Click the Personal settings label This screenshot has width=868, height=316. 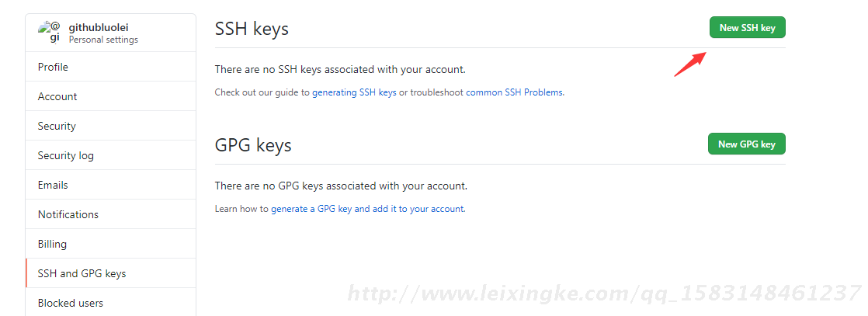tap(103, 40)
